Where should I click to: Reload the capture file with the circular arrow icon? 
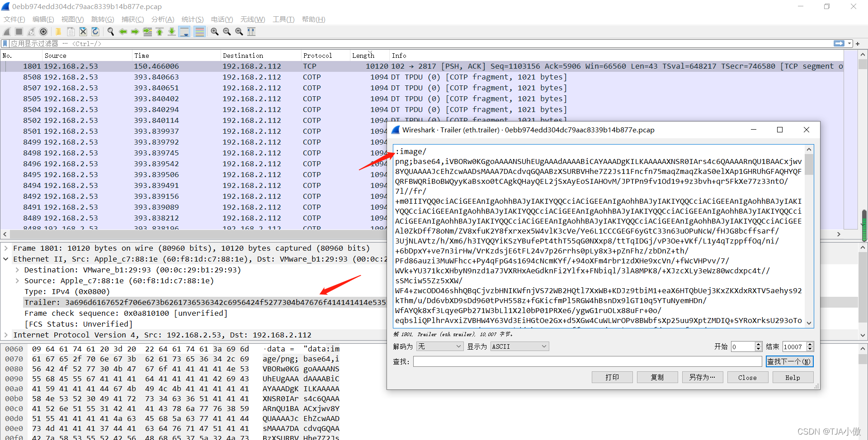click(x=95, y=32)
